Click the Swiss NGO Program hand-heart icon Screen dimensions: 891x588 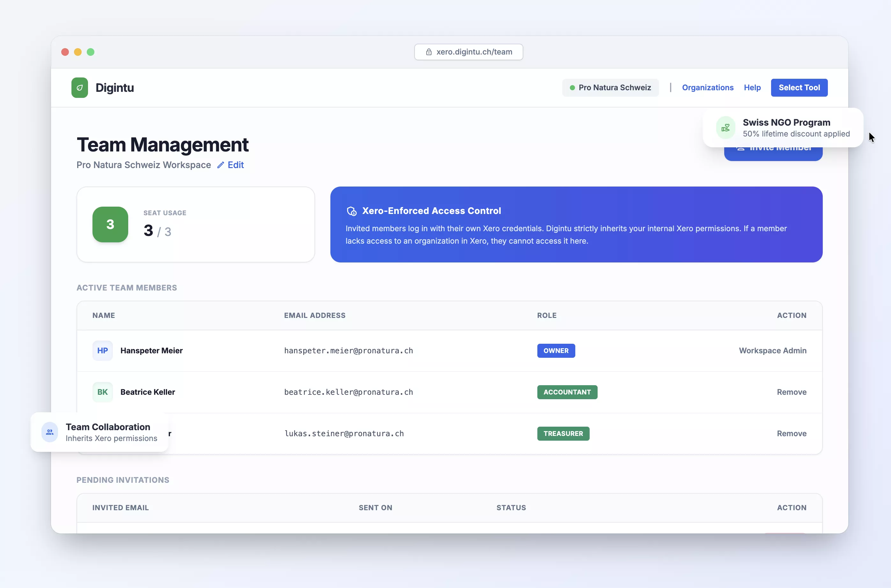[725, 128]
